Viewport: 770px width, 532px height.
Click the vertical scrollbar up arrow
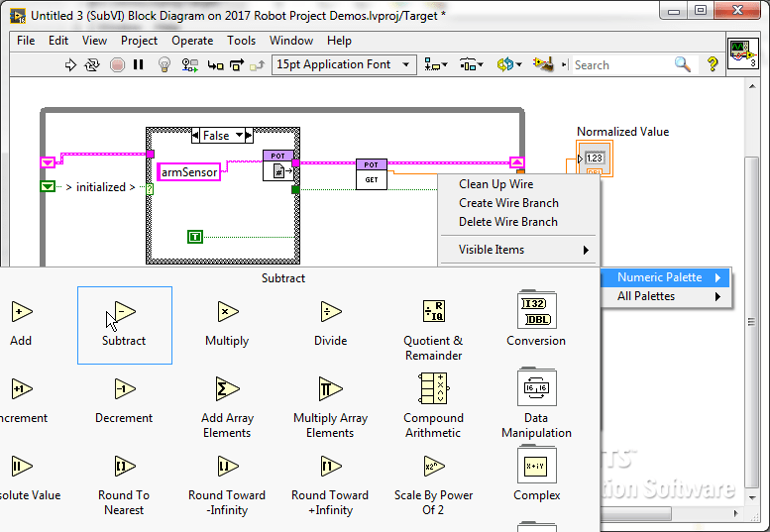tap(752, 86)
